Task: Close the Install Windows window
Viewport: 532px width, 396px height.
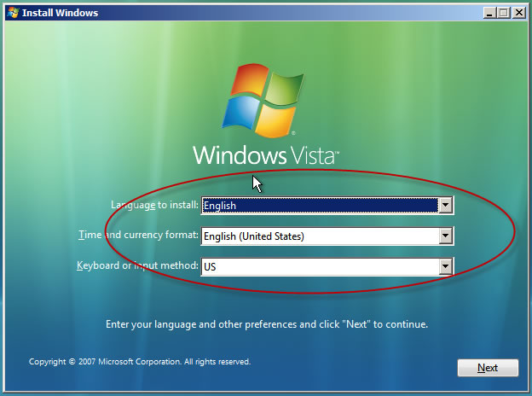Action: [x=519, y=13]
